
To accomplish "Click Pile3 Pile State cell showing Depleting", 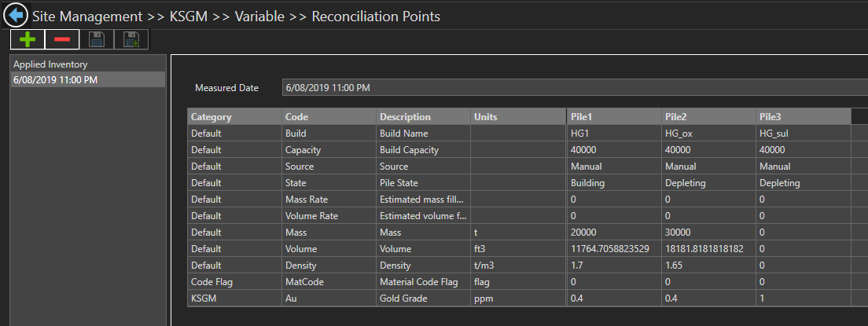I will pyautogui.click(x=803, y=183).
